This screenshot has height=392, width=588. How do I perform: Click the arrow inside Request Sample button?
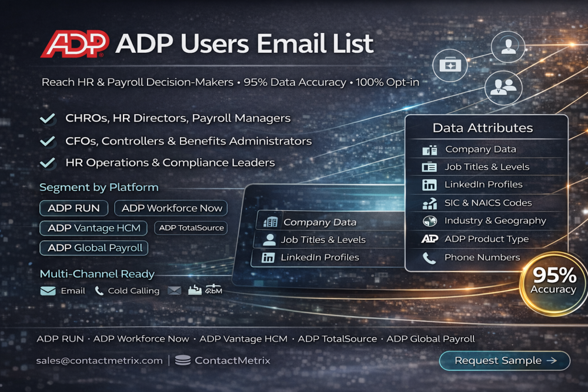552,360
